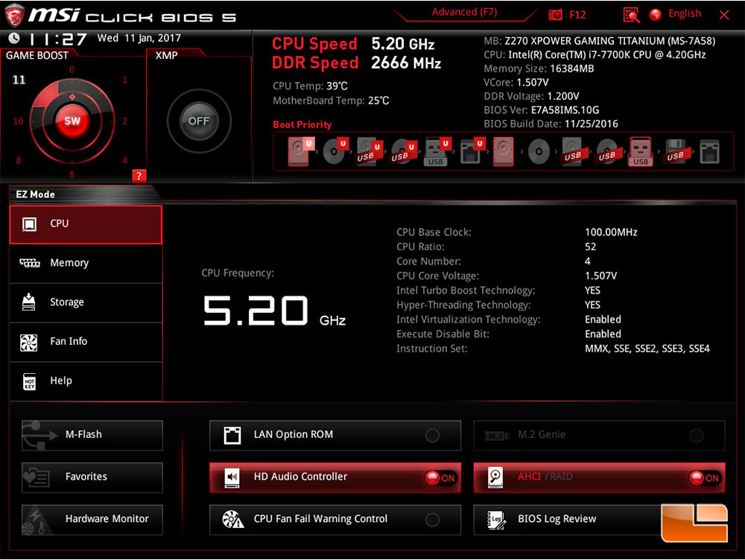
Task: Select the UEFI network boot icon
Action: click(x=472, y=151)
